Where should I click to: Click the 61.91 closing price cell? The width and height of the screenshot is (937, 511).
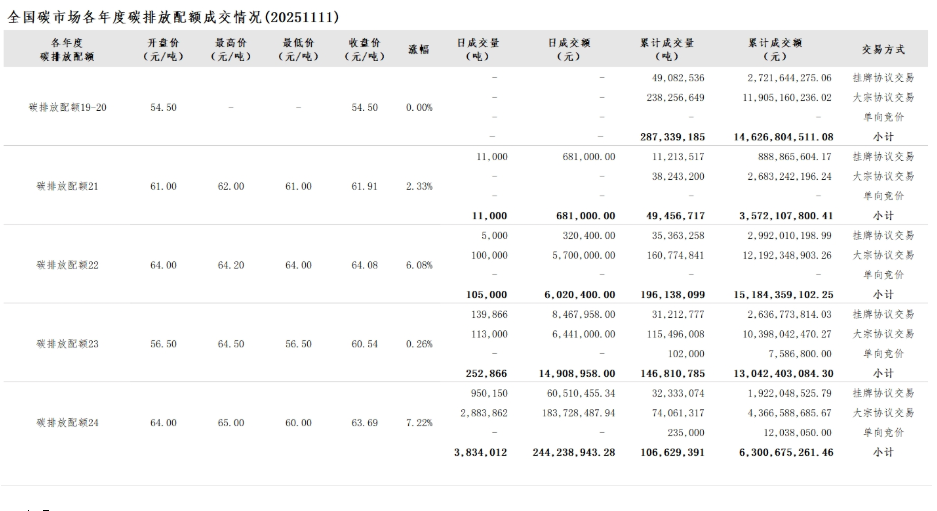pyautogui.click(x=364, y=186)
